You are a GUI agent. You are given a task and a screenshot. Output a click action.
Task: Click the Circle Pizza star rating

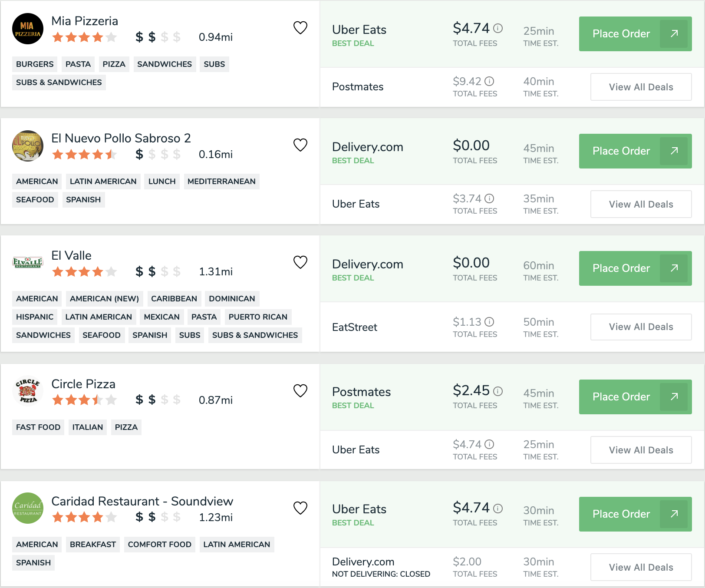[84, 400]
